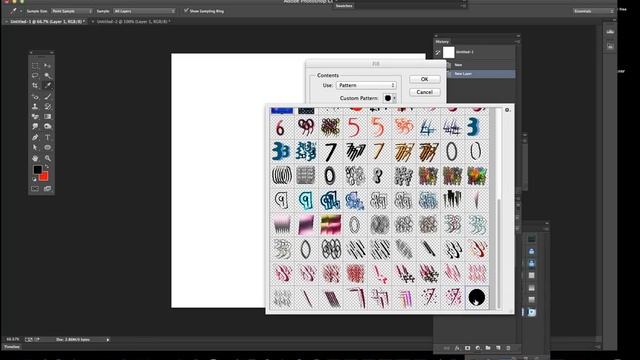Screen dimensions: 640x360
Task: Select the Ellipse shape tool
Action: (48, 147)
